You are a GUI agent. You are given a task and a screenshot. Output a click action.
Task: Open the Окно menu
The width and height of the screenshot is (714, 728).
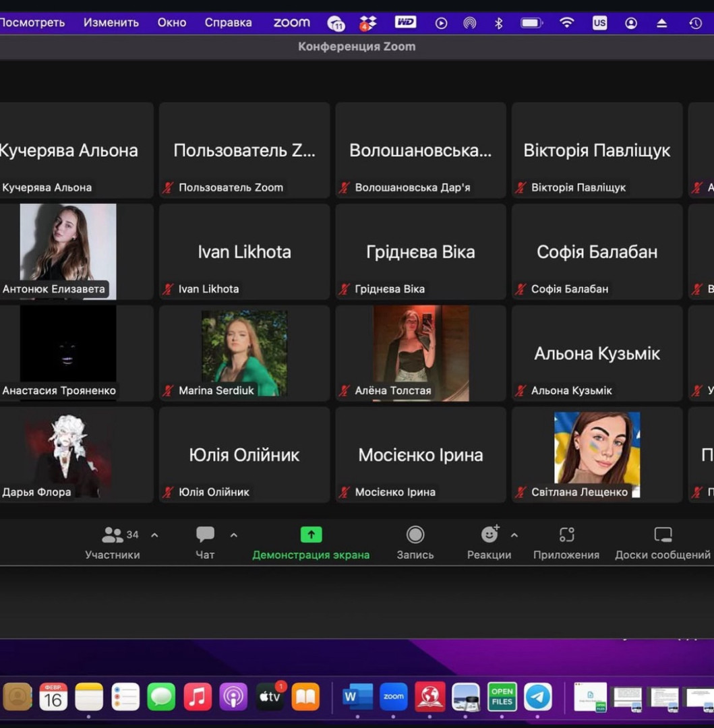pos(172,22)
